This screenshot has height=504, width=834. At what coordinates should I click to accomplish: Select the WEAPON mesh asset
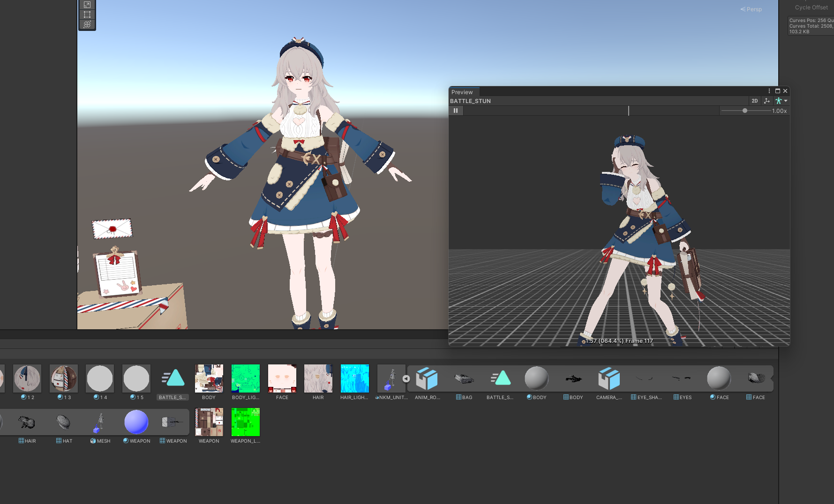coord(173,422)
